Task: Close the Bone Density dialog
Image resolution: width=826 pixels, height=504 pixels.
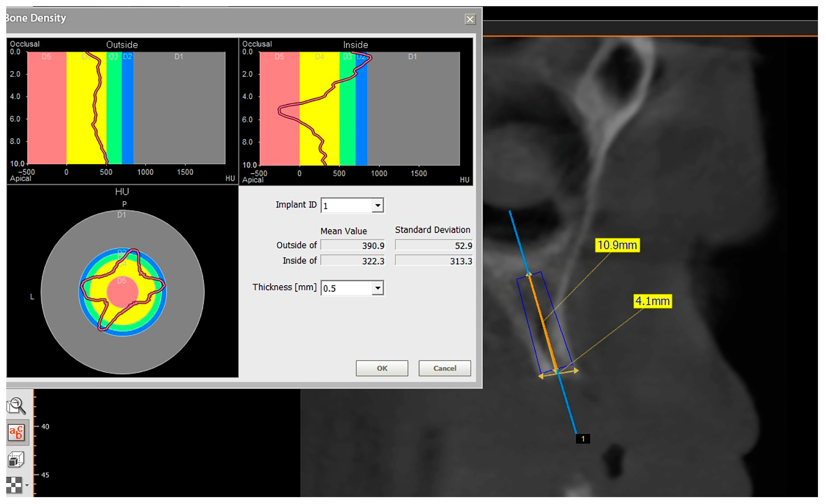Action: point(470,20)
